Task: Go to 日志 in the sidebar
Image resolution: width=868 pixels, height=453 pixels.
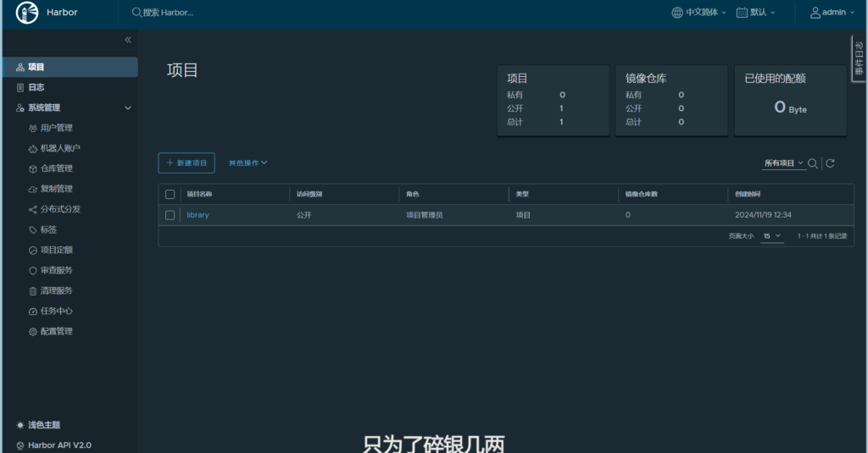Action: (x=36, y=87)
